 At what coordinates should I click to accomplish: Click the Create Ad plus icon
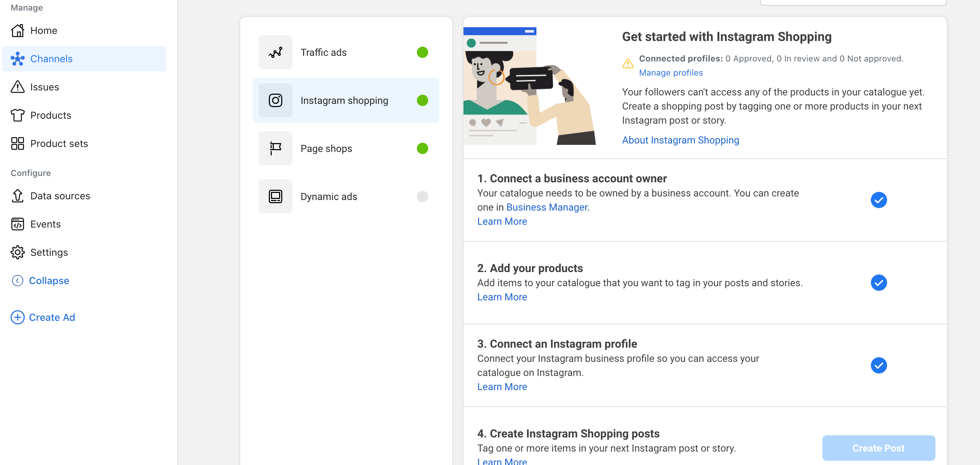[x=18, y=317]
